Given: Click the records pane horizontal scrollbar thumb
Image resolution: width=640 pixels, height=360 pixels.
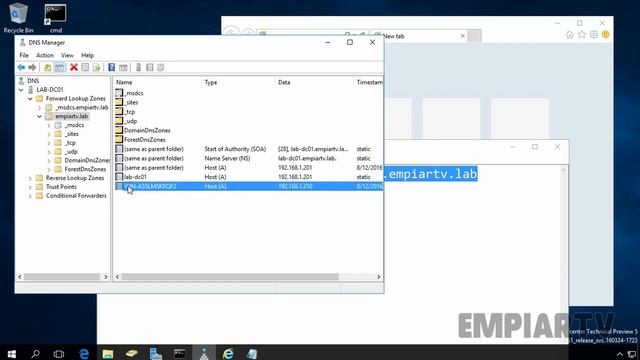Looking at the screenshot, I should pyautogui.click(x=230, y=277).
